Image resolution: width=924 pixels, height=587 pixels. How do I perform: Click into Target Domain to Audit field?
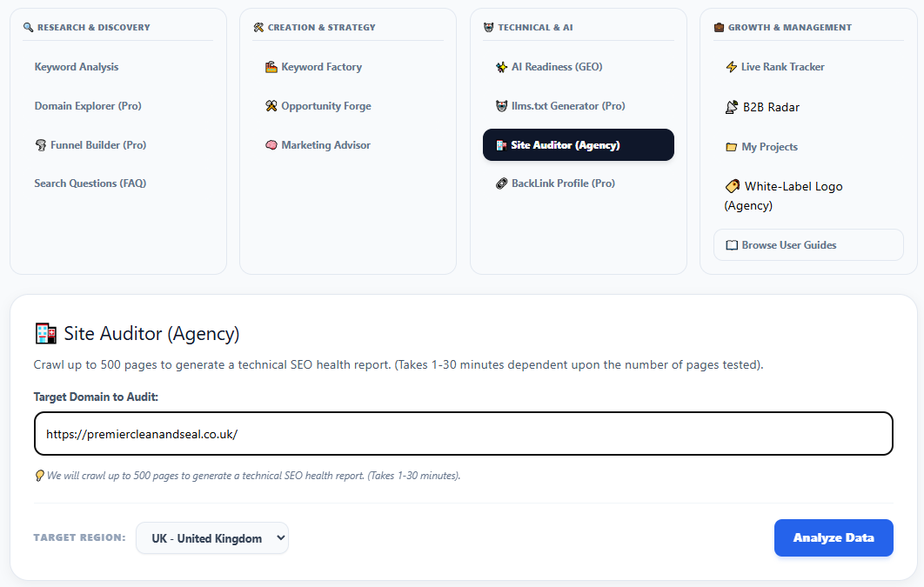(x=464, y=434)
